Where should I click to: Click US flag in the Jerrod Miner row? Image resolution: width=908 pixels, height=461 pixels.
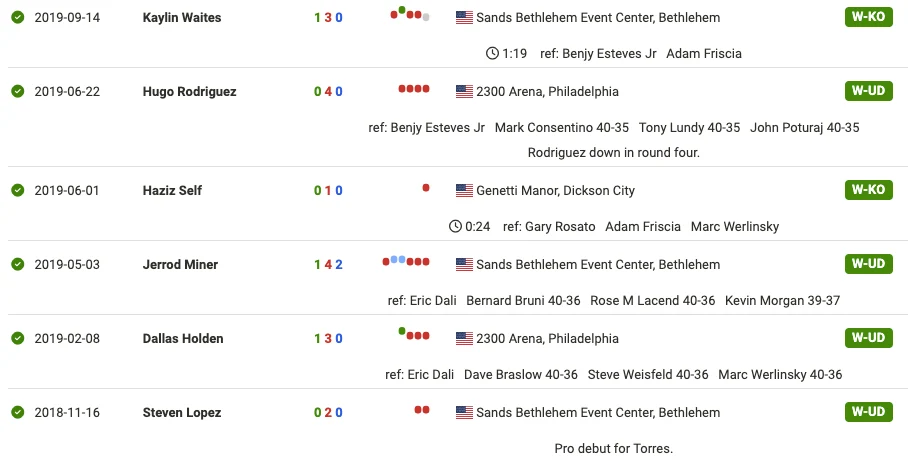464,265
